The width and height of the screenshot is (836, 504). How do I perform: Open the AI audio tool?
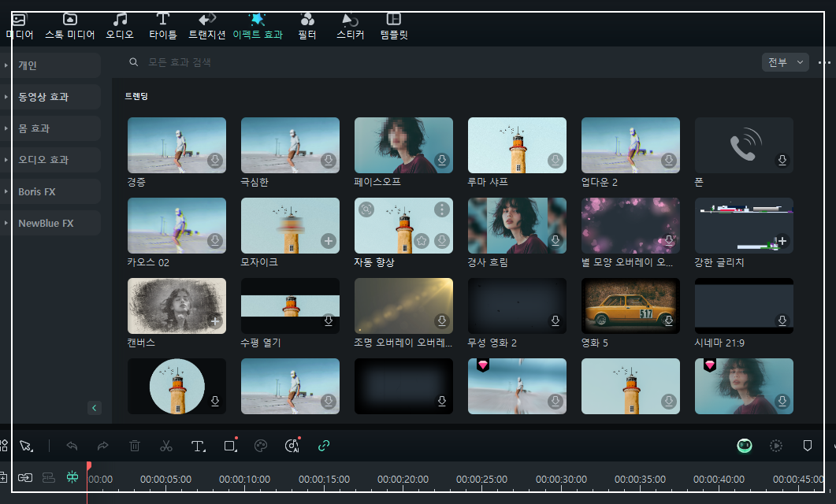pos(292,446)
